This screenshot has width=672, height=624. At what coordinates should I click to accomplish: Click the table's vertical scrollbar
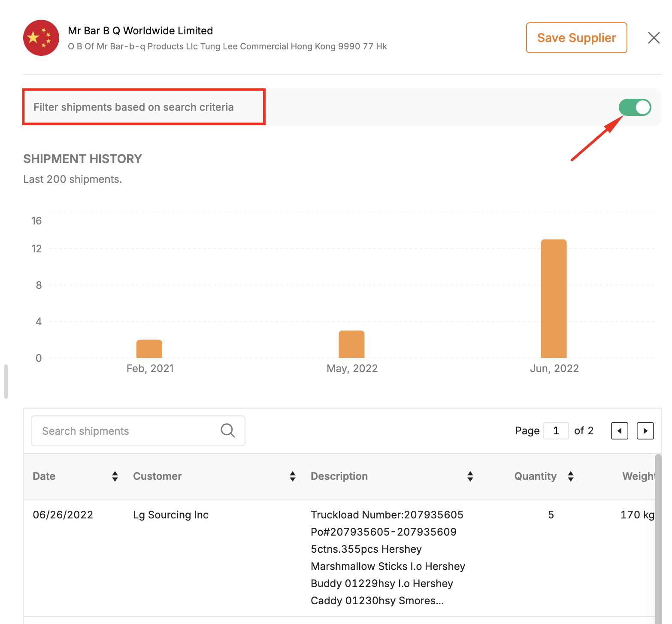coord(658,539)
